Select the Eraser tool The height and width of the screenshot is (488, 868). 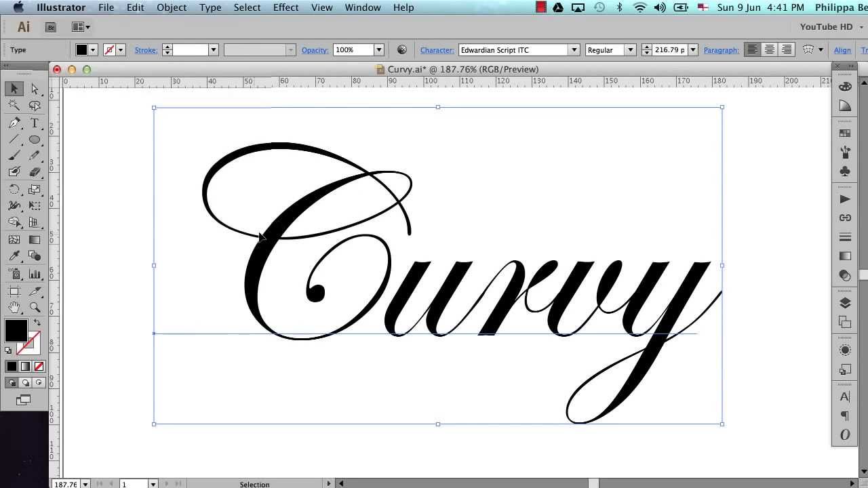click(x=35, y=172)
